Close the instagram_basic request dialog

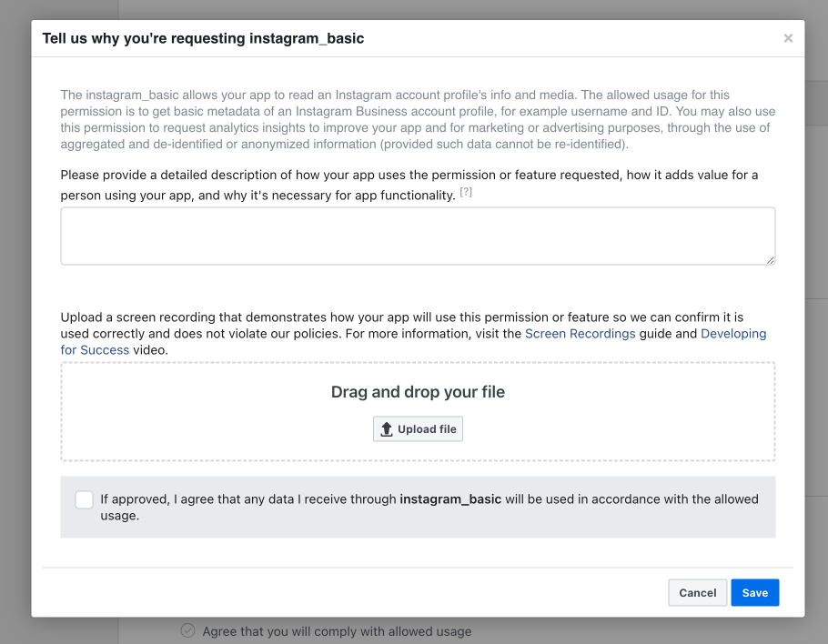[x=788, y=38]
